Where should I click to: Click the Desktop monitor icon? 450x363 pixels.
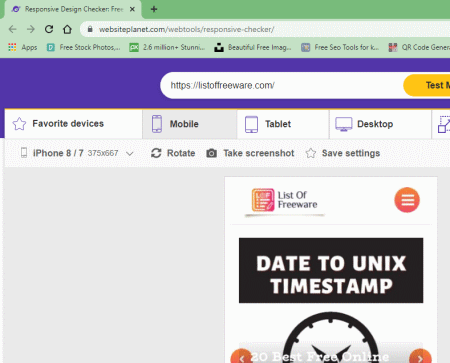coord(344,124)
